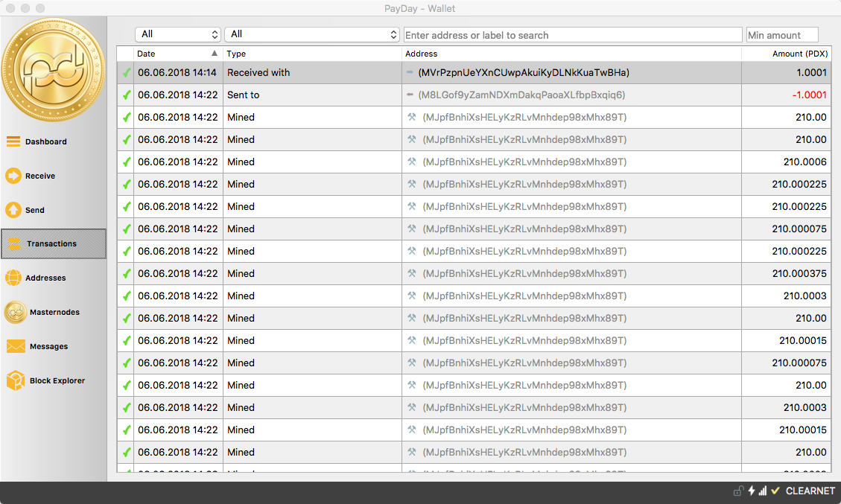Select the 06.06.2018 14:14 date cell
Image resolution: width=841 pixels, height=504 pixels.
click(x=177, y=72)
